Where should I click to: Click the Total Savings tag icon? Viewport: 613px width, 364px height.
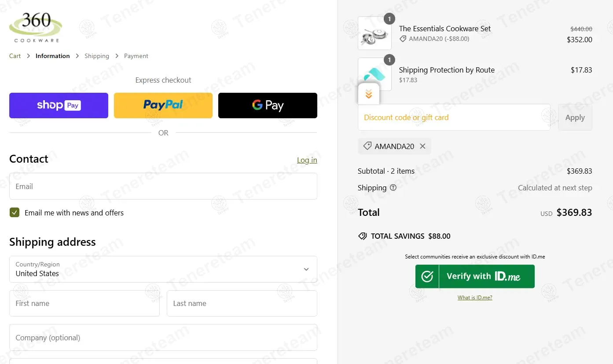tap(363, 236)
